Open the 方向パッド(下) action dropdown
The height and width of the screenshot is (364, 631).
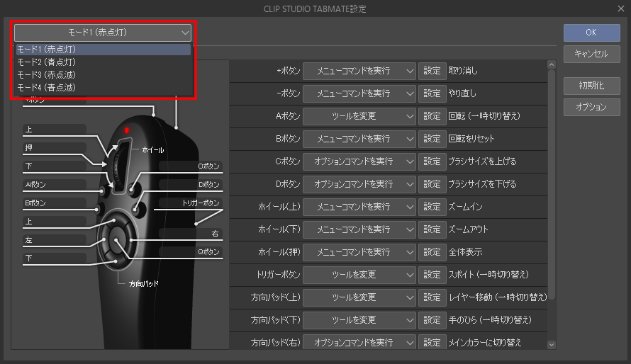click(359, 320)
